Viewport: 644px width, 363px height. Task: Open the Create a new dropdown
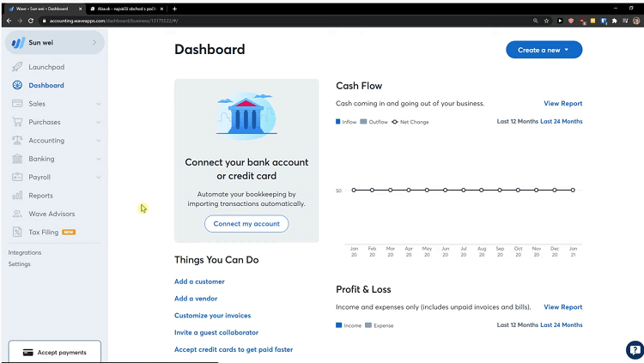[544, 50]
